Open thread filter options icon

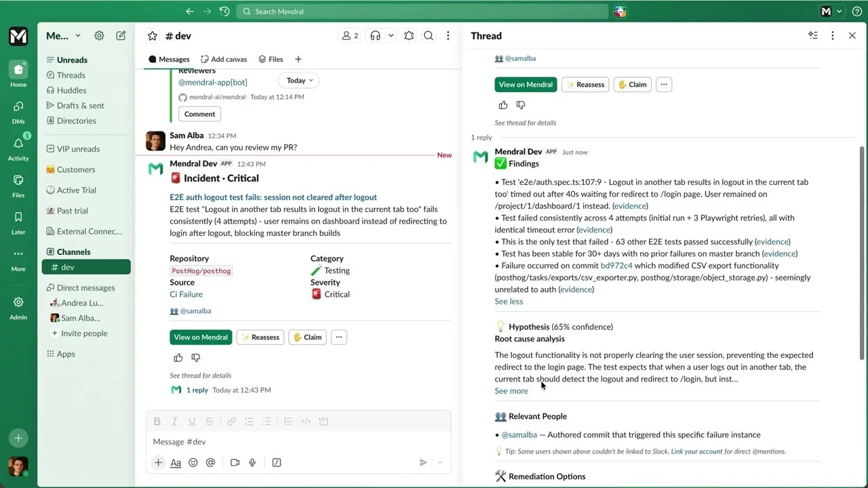coord(813,36)
